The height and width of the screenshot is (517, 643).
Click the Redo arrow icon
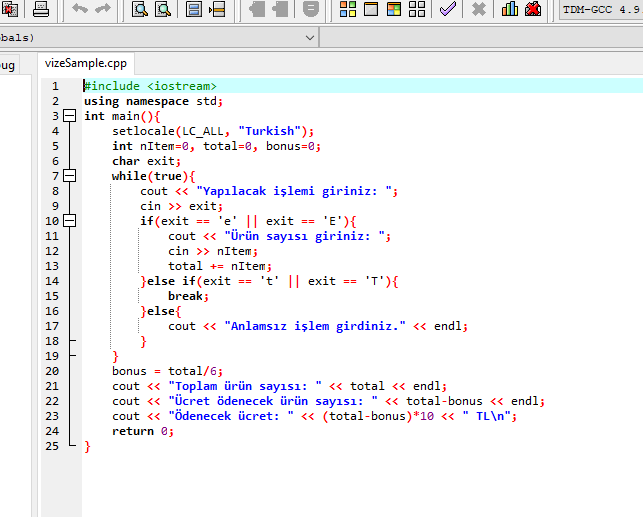(x=103, y=10)
